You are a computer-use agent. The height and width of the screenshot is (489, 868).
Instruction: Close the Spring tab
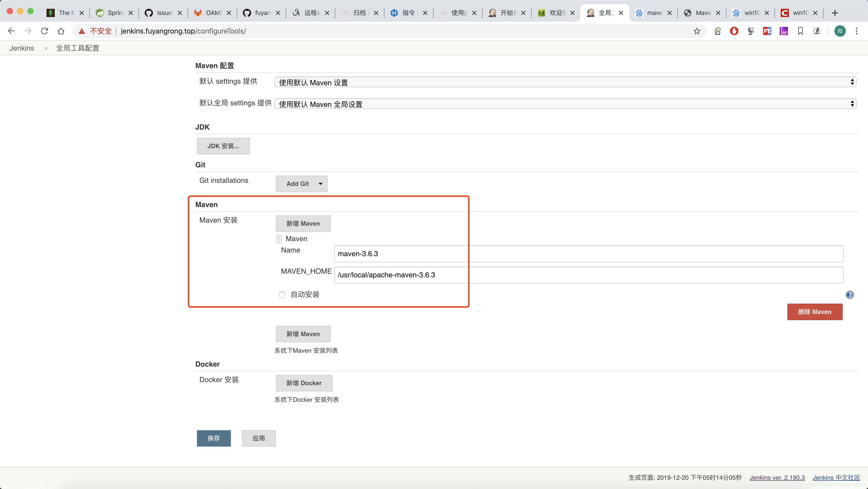pyautogui.click(x=131, y=13)
